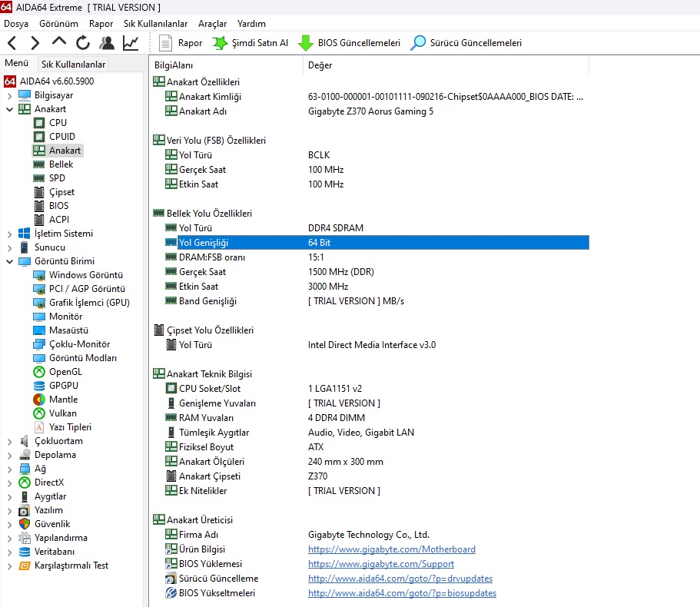This screenshot has width=700, height=607.
Task: Select the Vulkan icon
Action: (x=39, y=413)
